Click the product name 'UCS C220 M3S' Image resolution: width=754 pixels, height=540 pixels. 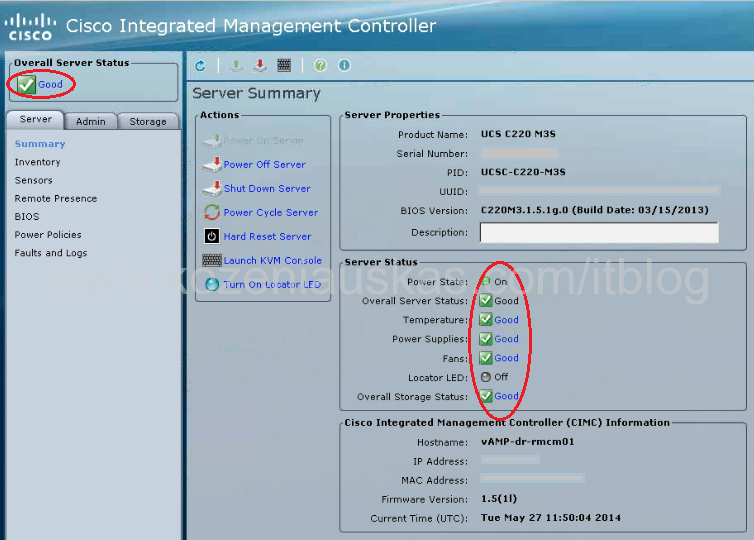pos(518,134)
